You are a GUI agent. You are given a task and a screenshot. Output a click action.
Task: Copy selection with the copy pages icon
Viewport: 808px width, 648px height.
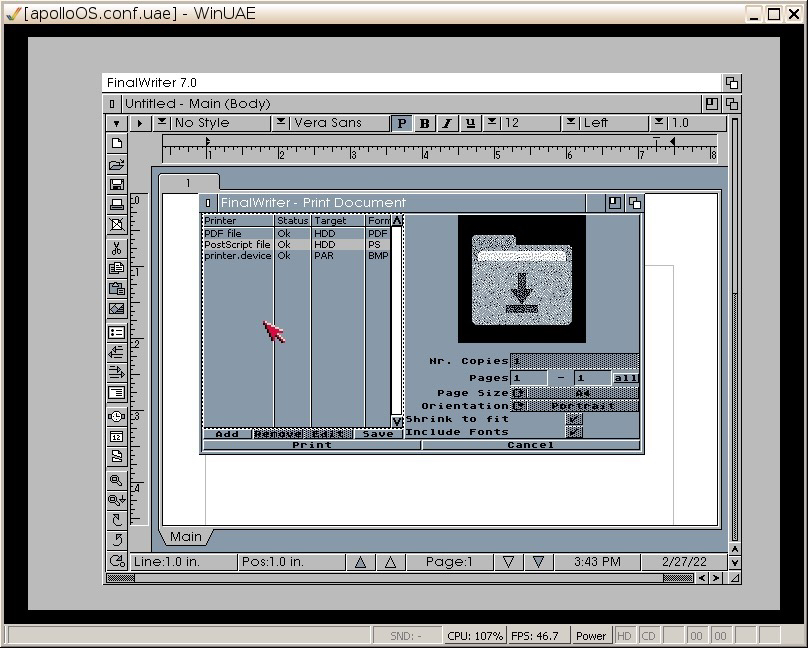117,268
